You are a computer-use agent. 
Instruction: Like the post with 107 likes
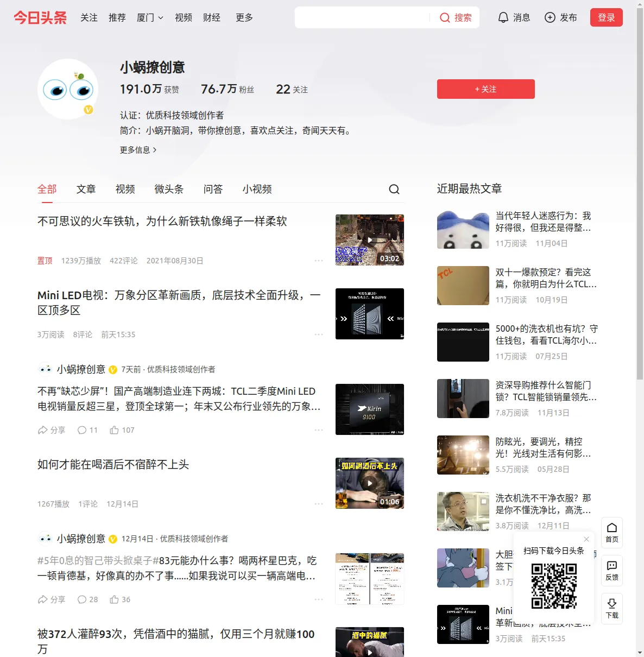point(122,430)
